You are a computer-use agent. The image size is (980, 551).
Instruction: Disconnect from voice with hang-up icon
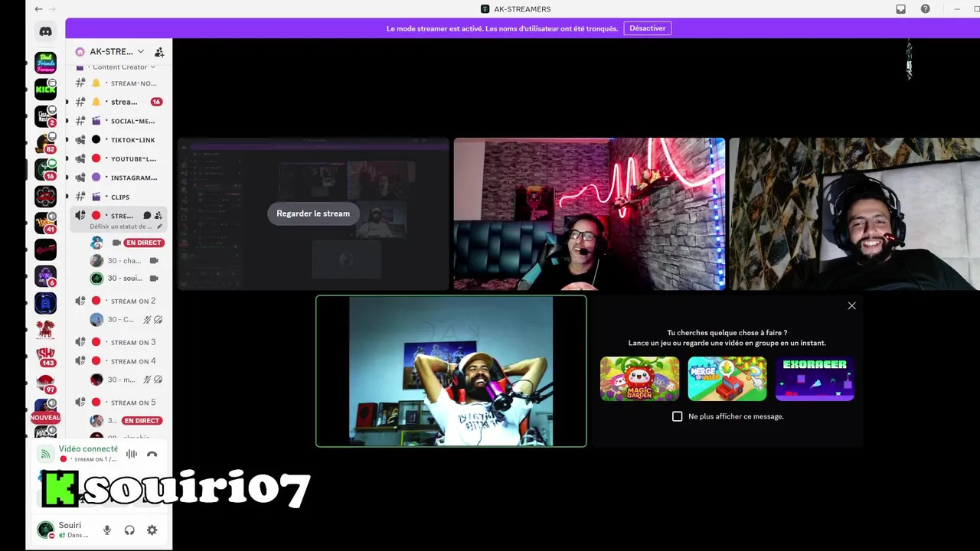tap(152, 454)
